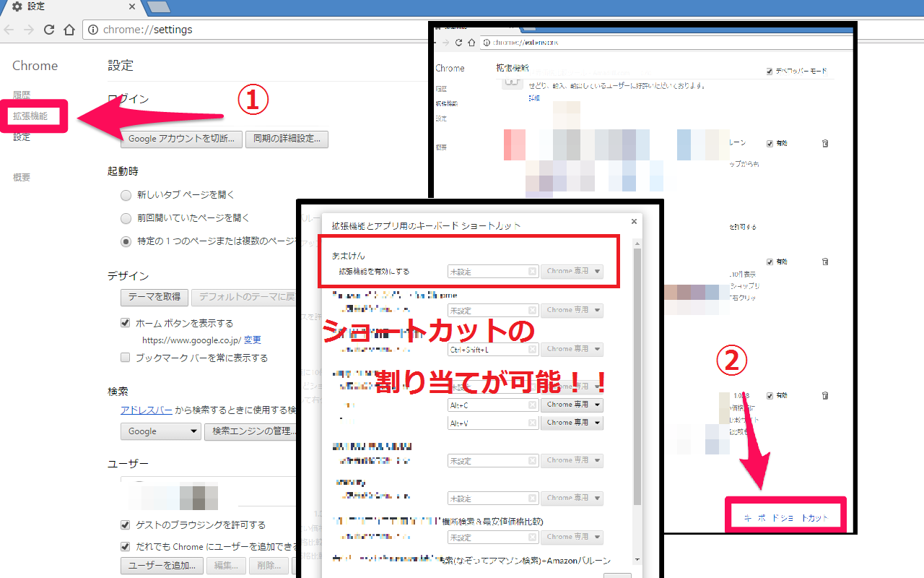
Task: Clear the Ctrl+Shift+L shortcut with its x
Action: click(532, 349)
